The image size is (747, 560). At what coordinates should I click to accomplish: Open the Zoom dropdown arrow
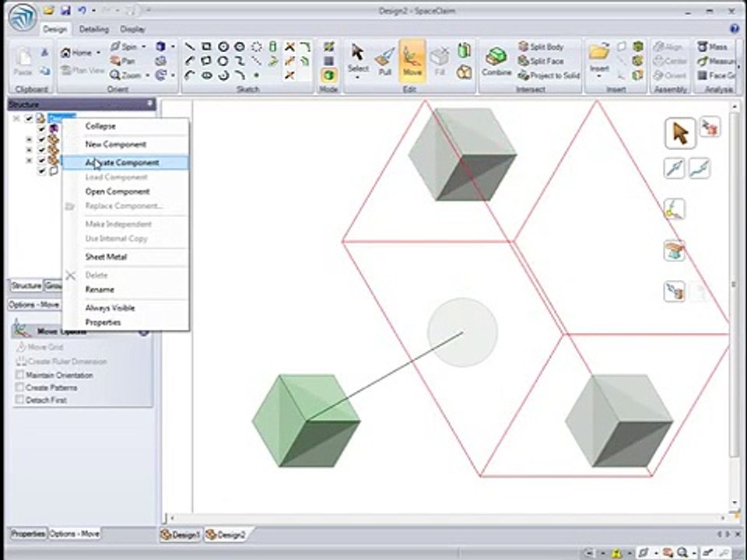[x=148, y=75]
